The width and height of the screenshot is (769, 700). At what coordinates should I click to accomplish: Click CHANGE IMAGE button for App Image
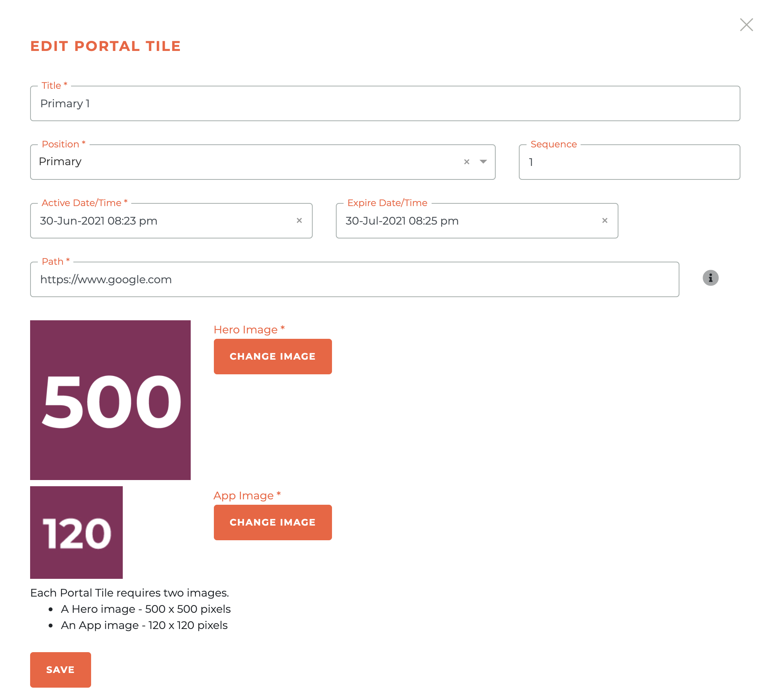click(273, 522)
